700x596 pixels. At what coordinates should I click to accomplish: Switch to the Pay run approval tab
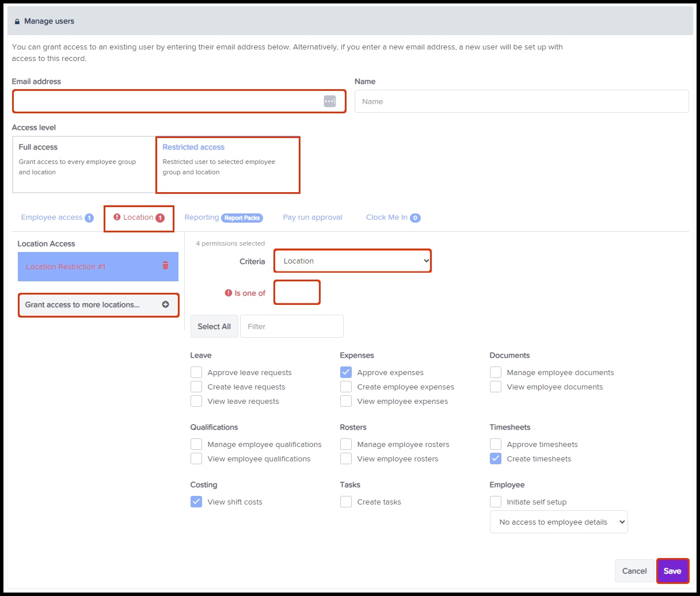pos(313,217)
